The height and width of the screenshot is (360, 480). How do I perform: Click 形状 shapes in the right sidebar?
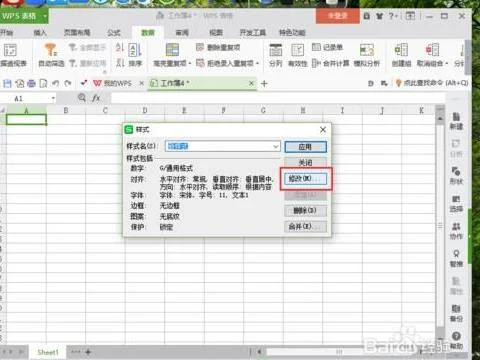coord(456,177)
